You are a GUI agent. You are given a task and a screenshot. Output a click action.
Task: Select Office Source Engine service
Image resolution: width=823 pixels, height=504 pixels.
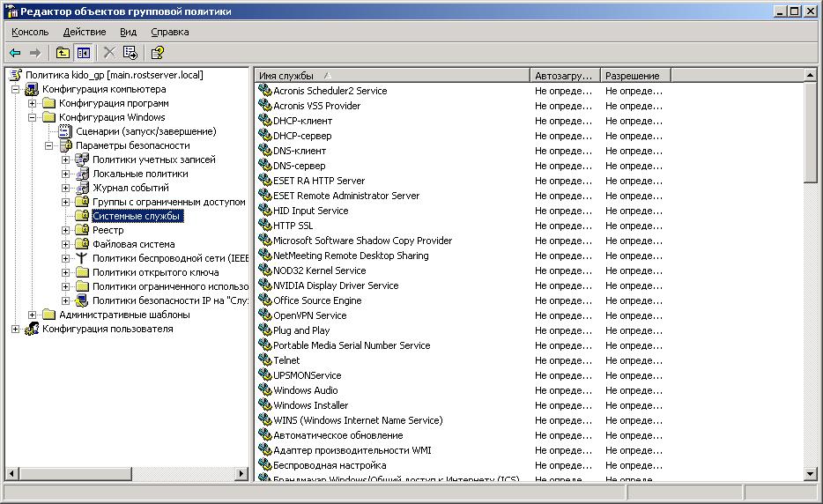pos(317,300)
